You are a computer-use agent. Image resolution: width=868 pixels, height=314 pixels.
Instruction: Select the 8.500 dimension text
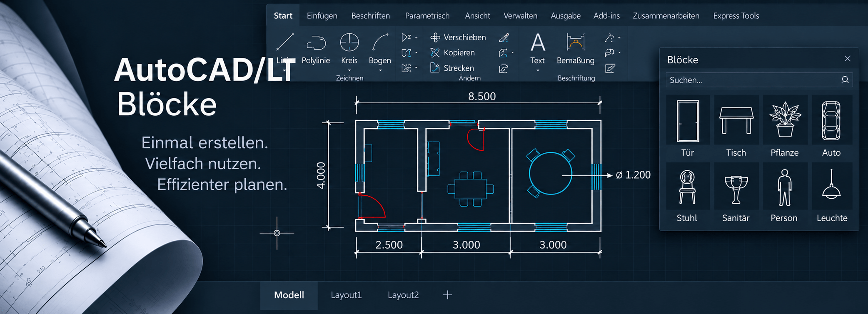tap(482, 97)
